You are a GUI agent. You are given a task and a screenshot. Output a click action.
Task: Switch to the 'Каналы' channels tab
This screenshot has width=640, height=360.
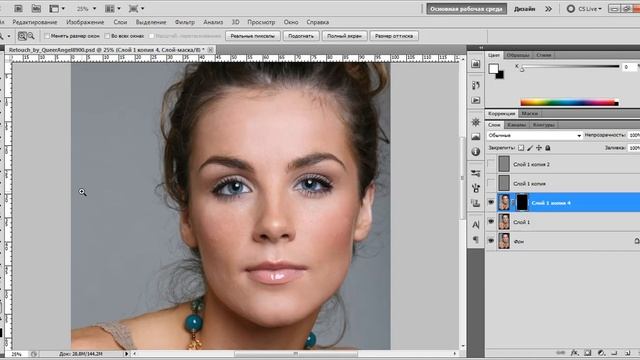click(516, 125)
